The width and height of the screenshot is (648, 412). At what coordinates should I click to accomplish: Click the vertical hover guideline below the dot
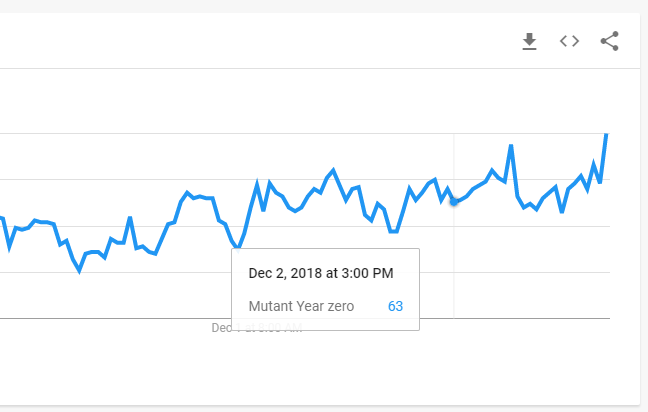click(x=454, y=262)
